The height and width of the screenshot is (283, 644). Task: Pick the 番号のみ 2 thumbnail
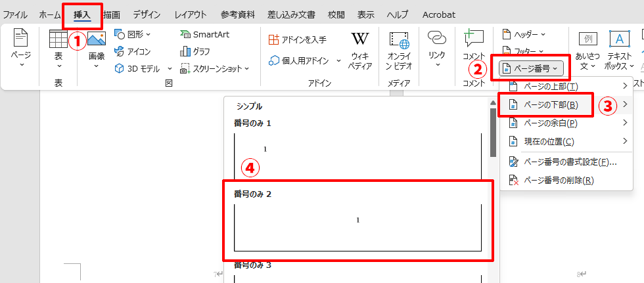click(357, 228)
